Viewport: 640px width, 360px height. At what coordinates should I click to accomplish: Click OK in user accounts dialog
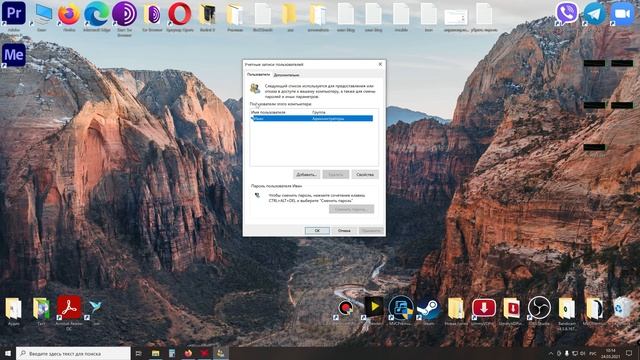317,231
